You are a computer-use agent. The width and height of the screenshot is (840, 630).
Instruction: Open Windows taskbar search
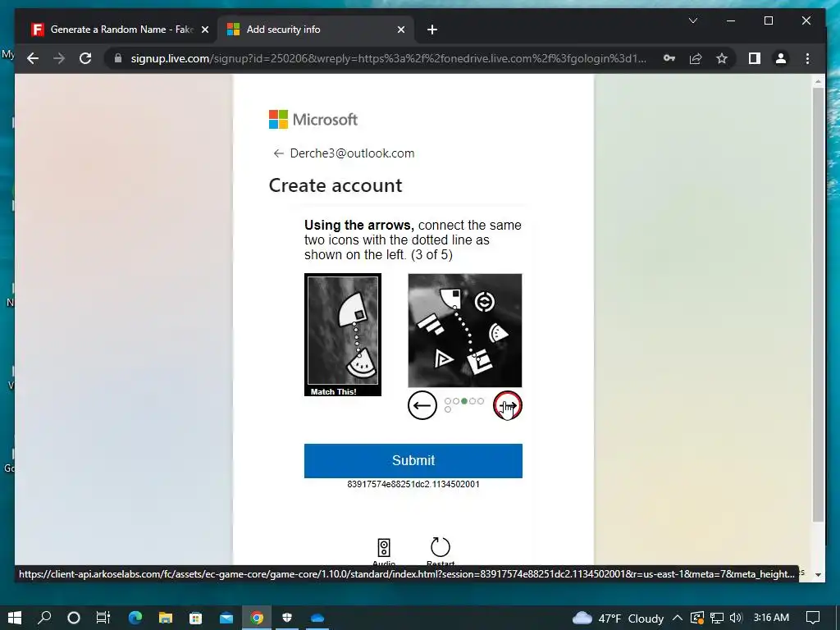pyautogui.click(x=44, y=618)
